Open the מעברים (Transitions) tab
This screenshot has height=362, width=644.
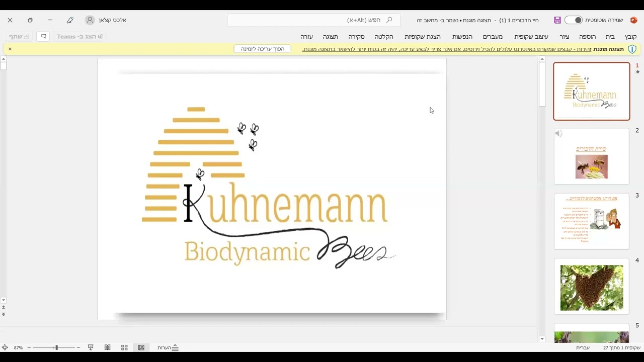click(x=493, y=37)
